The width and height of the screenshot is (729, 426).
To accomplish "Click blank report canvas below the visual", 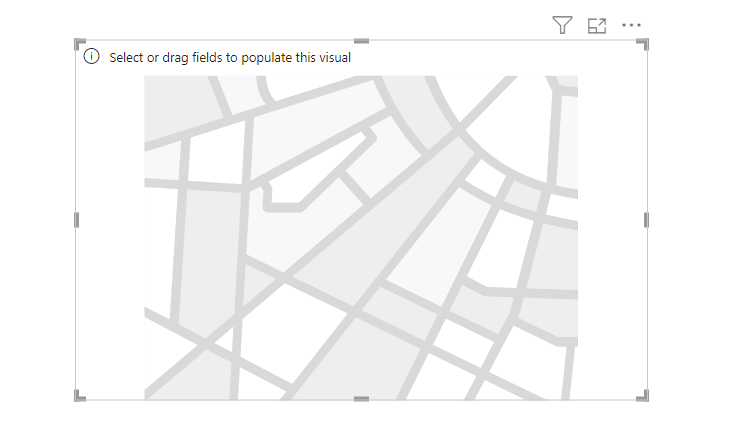I will tap(361, 414).
